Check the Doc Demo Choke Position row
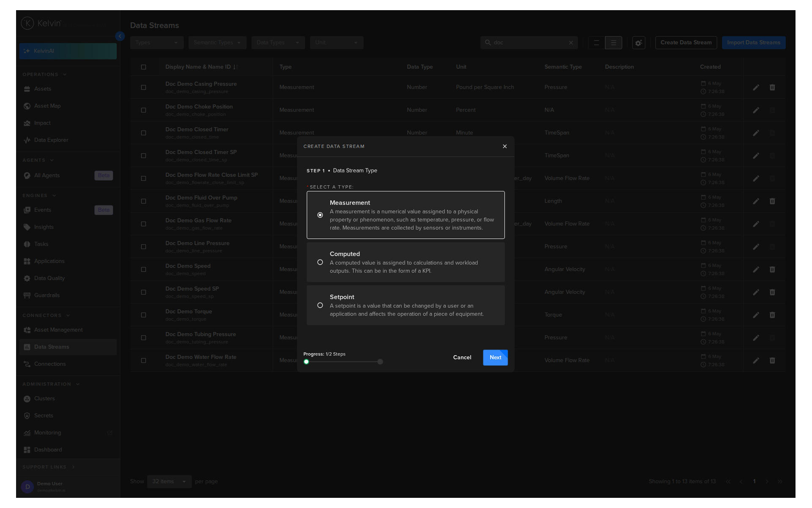This screenshot has height=508, width=812. (143, 110)
